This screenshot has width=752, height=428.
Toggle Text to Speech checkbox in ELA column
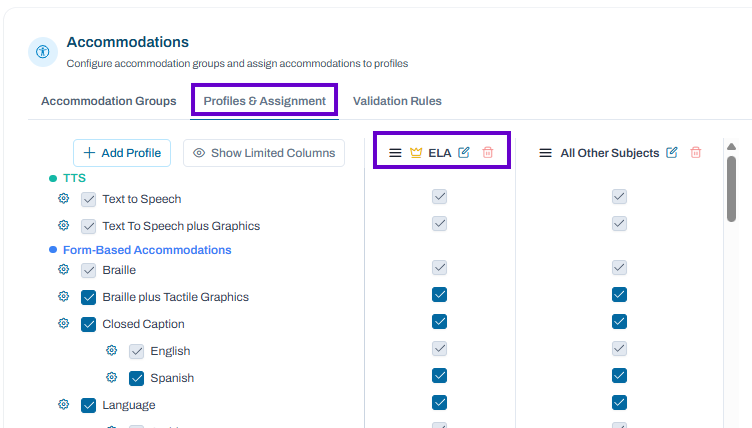439,196
